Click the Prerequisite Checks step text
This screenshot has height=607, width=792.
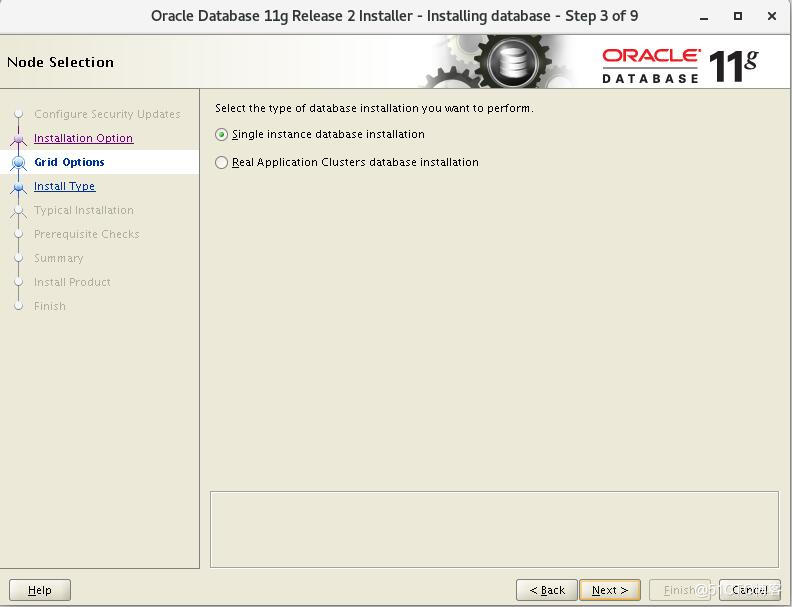(86, 234)
